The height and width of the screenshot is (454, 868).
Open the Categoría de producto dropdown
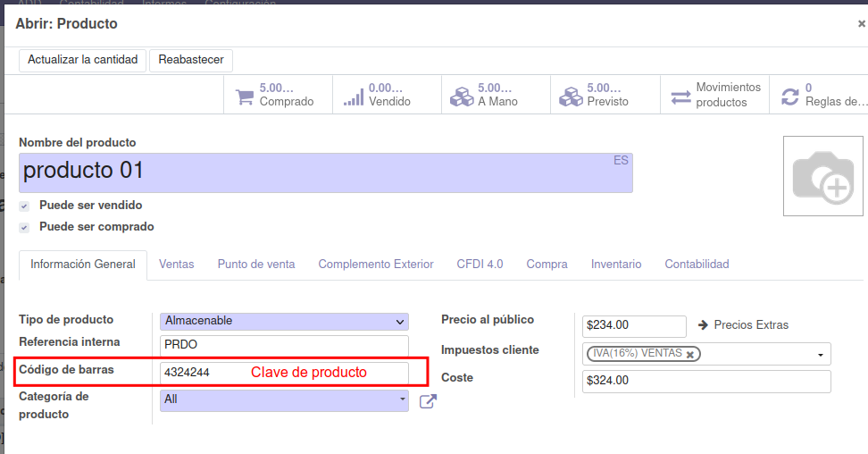tap(284, 399)
